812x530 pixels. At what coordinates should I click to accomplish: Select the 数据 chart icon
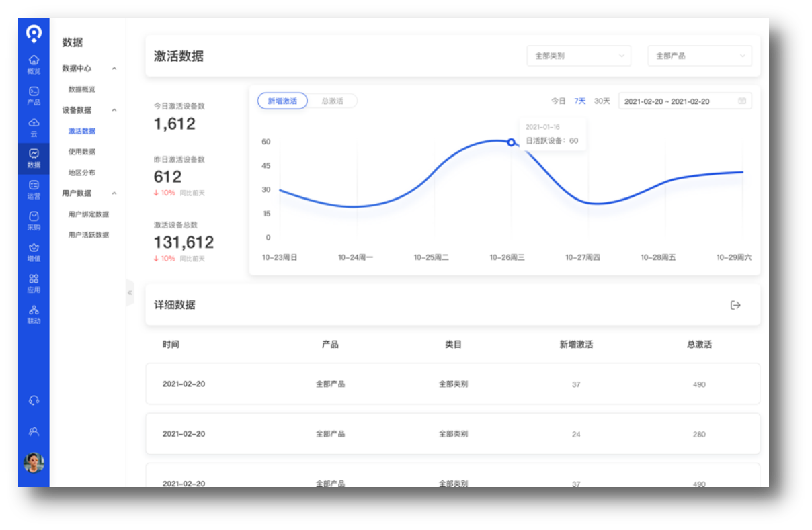(x=34, y=159)
